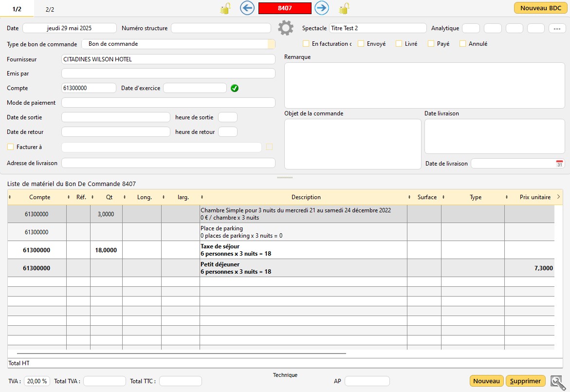Open the Type de bon de commande dropdown
The image size is (570, 392).
(x=271, y=44)
